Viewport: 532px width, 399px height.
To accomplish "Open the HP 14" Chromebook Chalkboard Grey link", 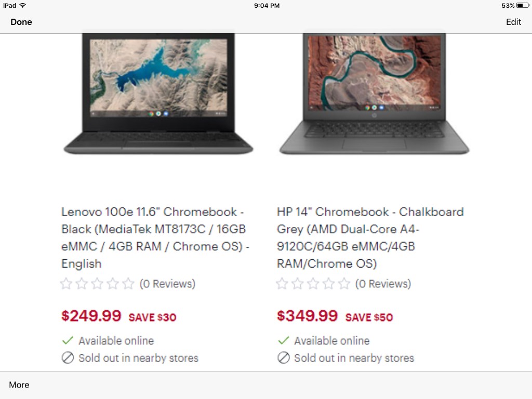I will pos(370,237).
